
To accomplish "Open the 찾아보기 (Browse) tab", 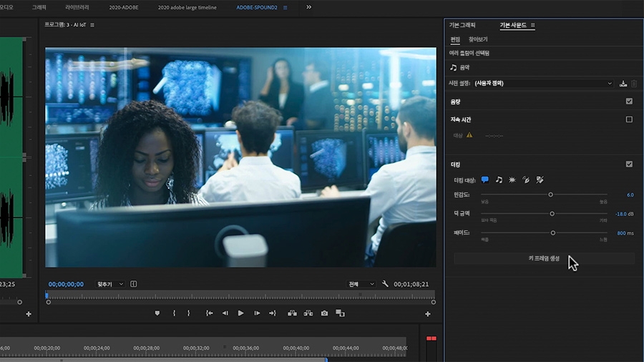I will [478, 39].
